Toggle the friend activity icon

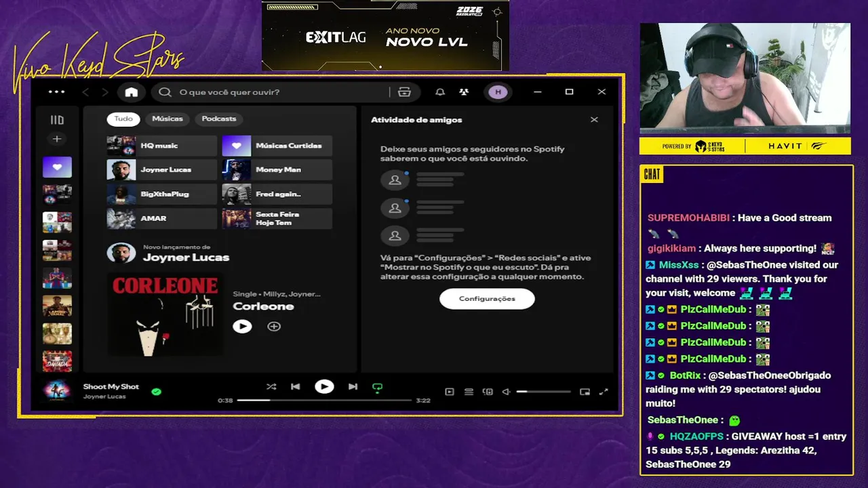[464, 92]
